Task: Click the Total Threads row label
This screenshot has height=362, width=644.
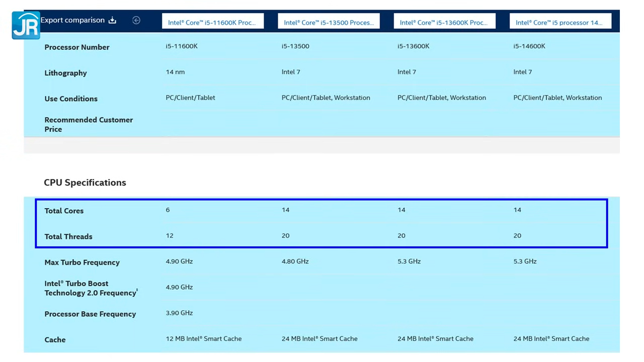Action: point(68,236)
